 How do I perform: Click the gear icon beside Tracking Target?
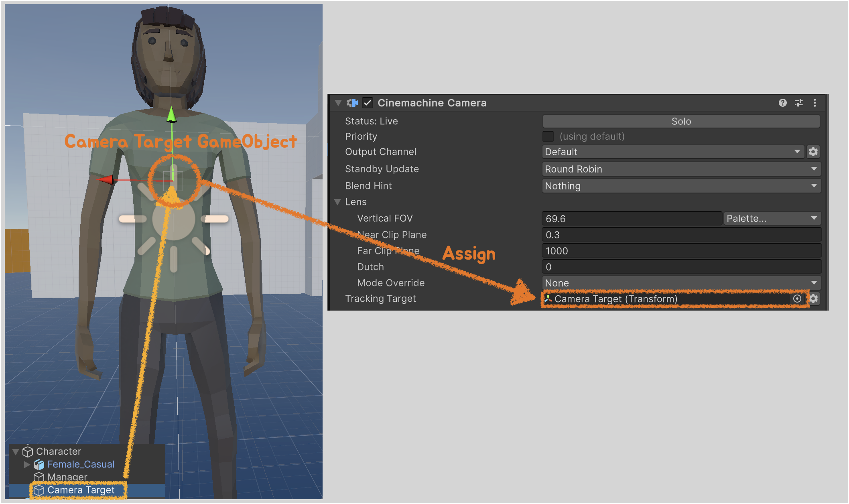click(x=814, y=299)
